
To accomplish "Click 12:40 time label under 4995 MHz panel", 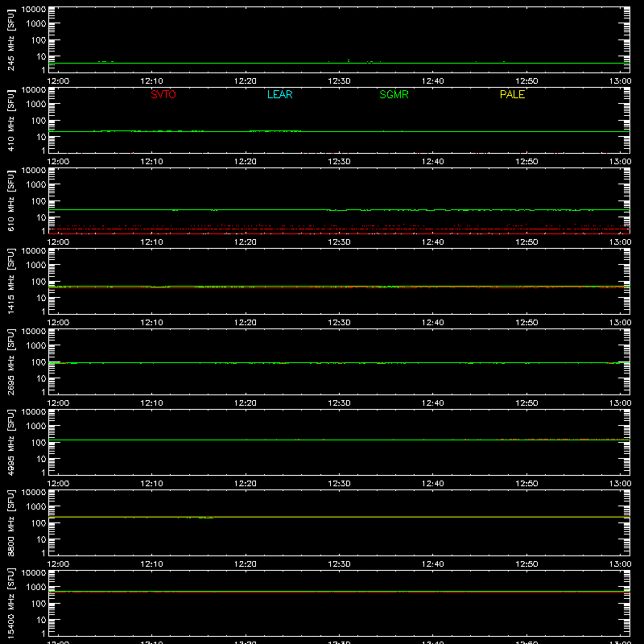I will pyautogui.click(x=433, y=484).
